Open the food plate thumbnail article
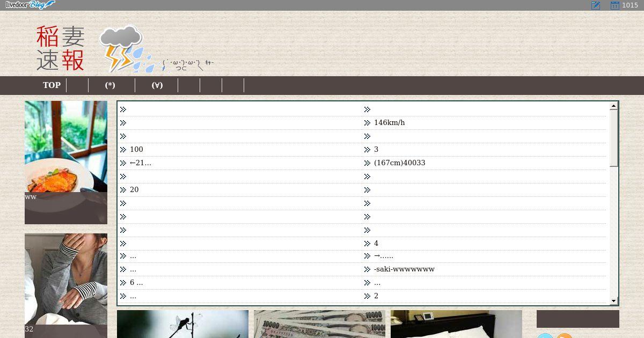The height and width of the screenshot is (338, 644). pyautogui.click(x=66, y=146)
